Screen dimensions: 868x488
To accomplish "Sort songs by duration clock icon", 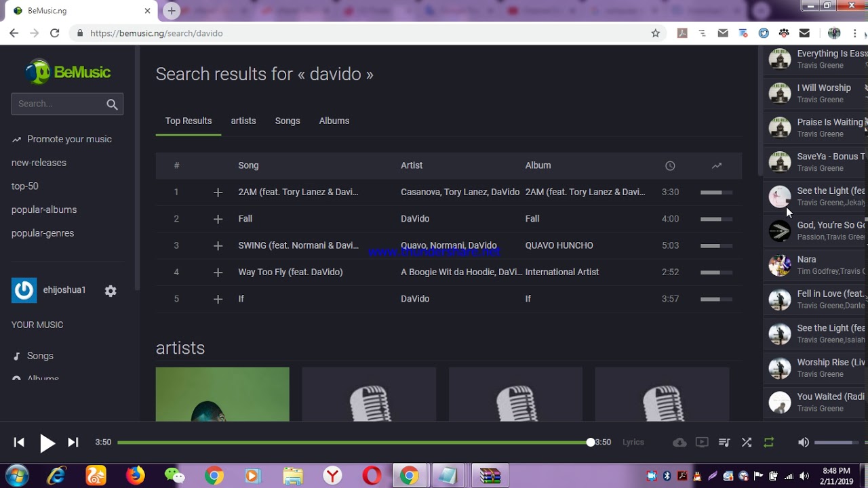I will tap(670, 165).
